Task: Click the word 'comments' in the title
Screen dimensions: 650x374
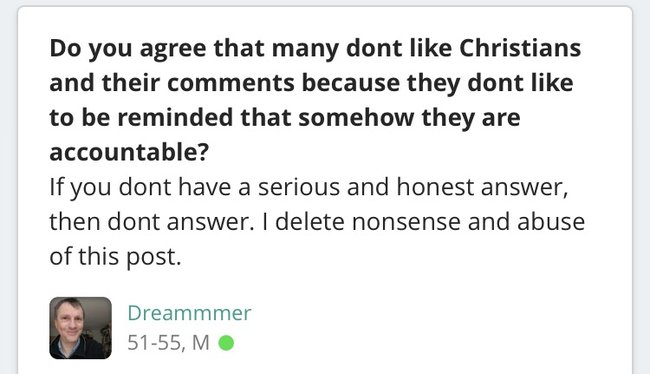Action: 231,83
